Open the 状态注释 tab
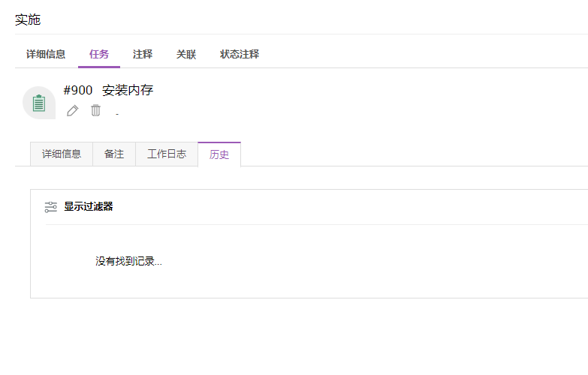 [240, 54]
